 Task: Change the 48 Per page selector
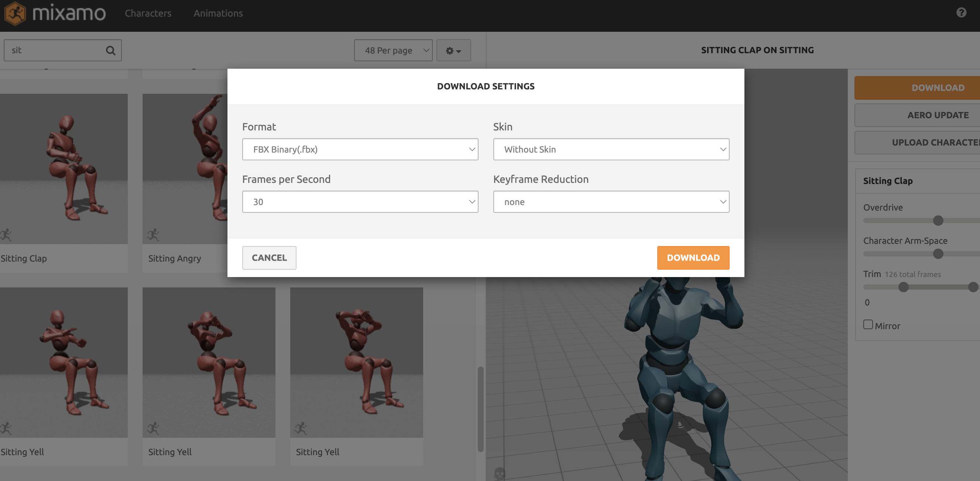tap(393, 50)
